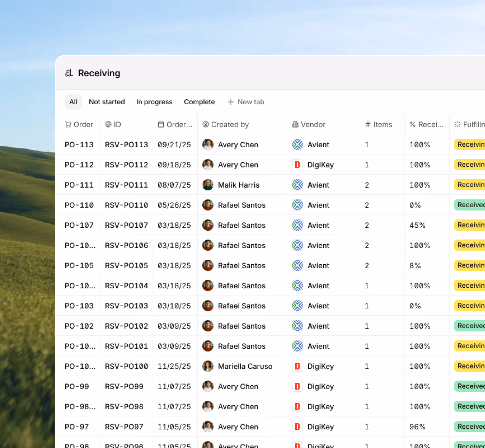Click the spinner icon in Fulfillment header

click(457, 125)
